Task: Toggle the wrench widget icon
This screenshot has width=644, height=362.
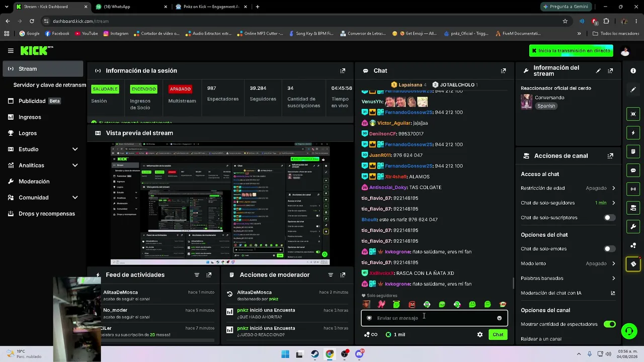Action: click(x=633, y=226)
